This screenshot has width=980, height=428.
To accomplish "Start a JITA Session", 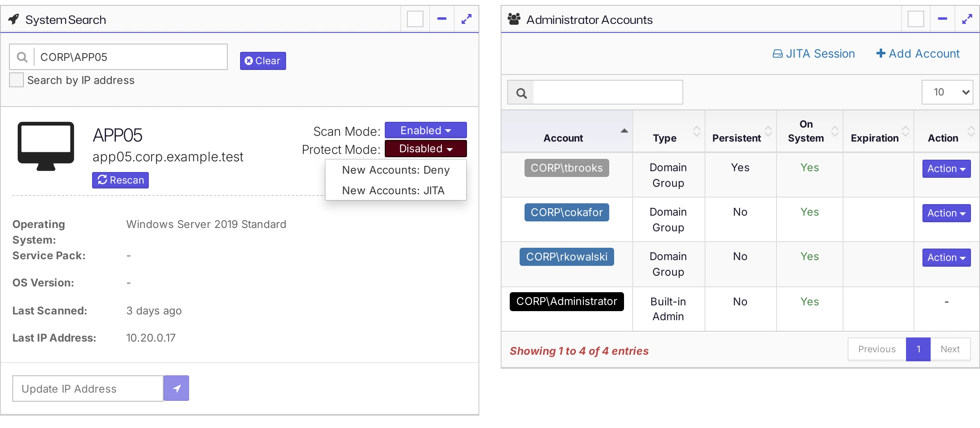I will tap(814, 53).
